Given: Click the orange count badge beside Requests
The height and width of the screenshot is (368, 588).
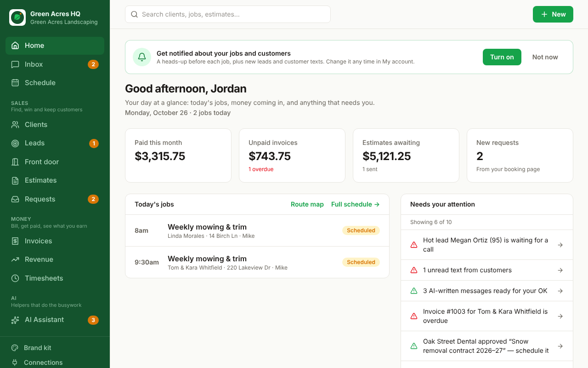Looking at the screenshot, I should tap(93, 199).
